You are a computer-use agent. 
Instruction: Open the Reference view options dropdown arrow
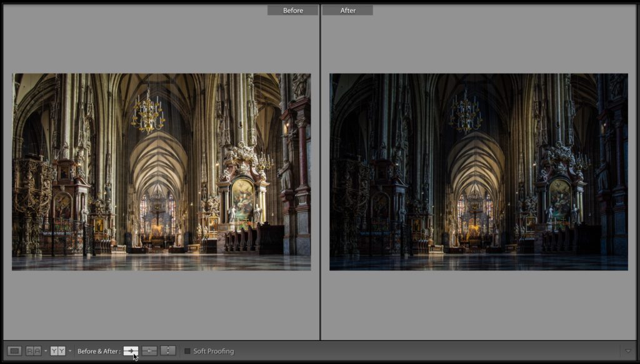pyautogui.click(x=45, y=351)
